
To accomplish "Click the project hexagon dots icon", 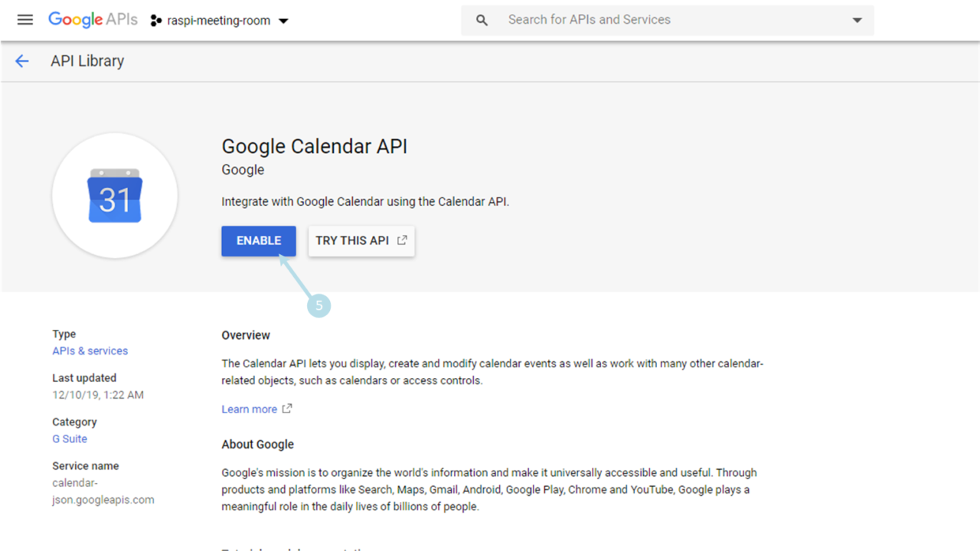I will tap(156, 21).
